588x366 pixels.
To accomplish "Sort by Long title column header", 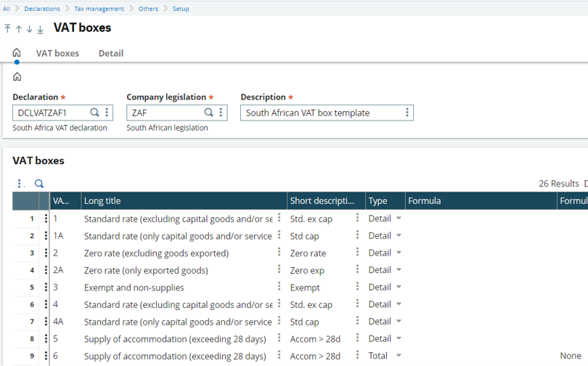I will [x=184, y=200].
